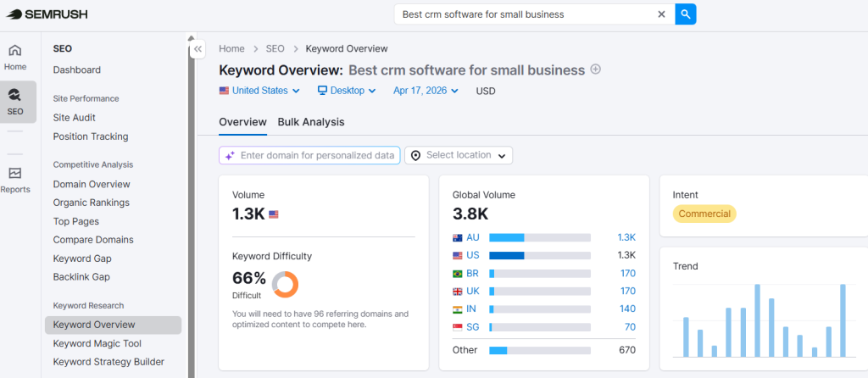The width and height of the screenshot is (868, 378).
Task: Click the Other volume progress bar
Action: pyautogui.click(x=540, y=350)
